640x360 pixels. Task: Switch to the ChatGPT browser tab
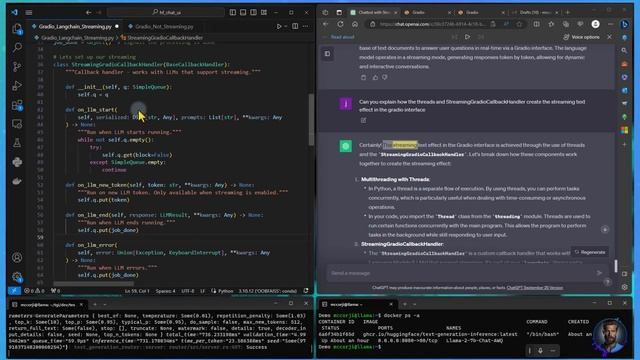click(374, 12)
